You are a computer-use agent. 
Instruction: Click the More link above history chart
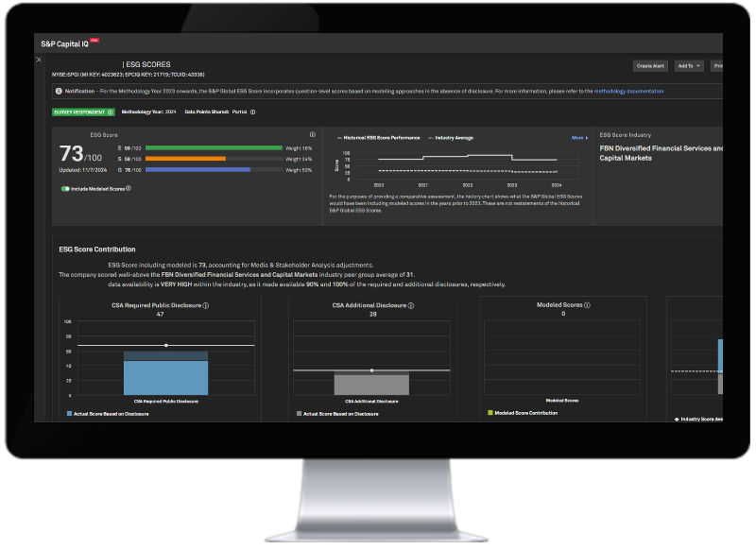click(579, 138)
